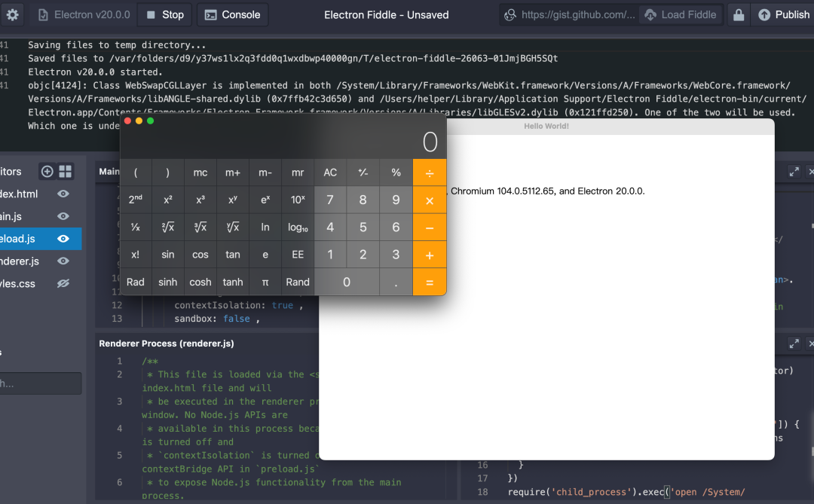
Task: Click Load Fiddle button
Action: point(681,14)
